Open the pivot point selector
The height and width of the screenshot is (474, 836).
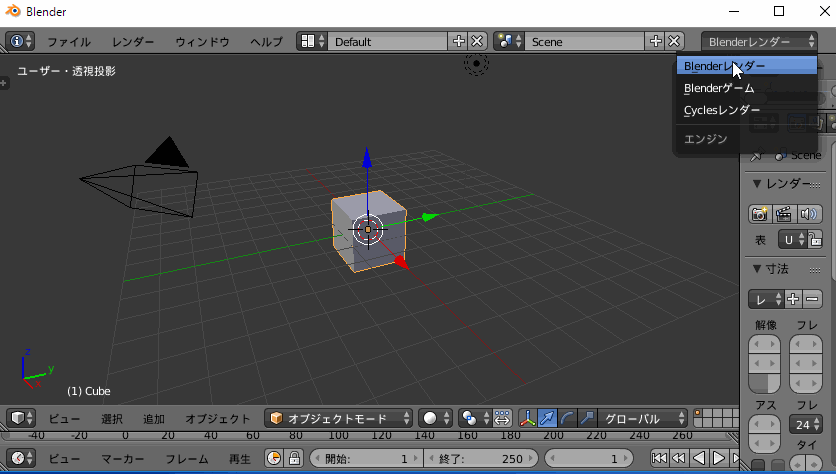475,419
